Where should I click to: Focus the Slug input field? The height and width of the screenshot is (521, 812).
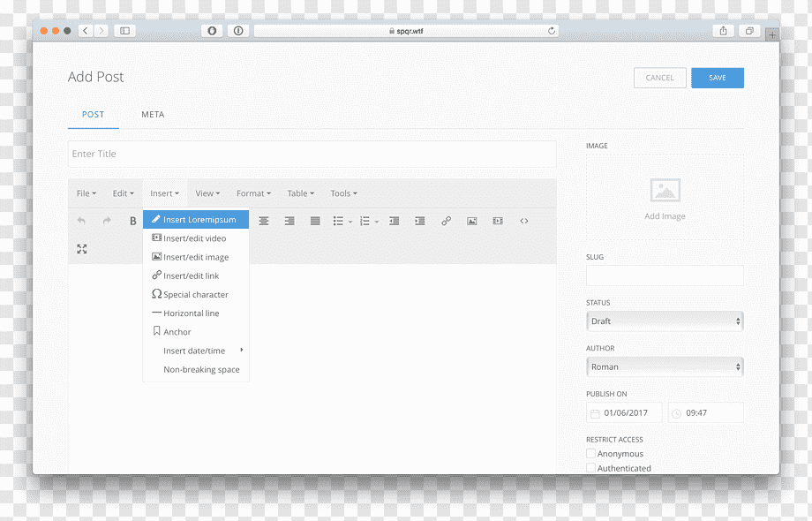pyautogui.click(x=665, y=276)
